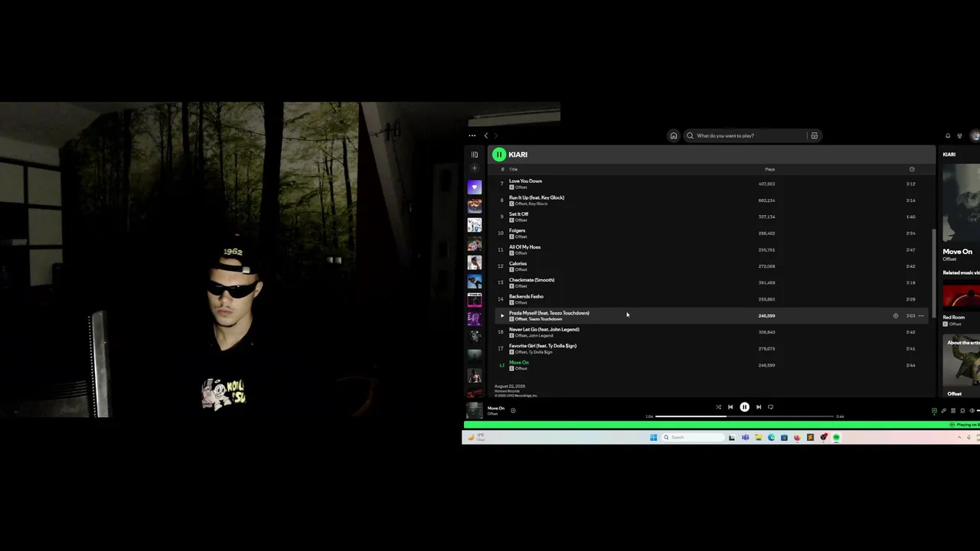The image size is (980, 551).
Task: Open the Spotify three-dot app menu
Action: point(472,135)
